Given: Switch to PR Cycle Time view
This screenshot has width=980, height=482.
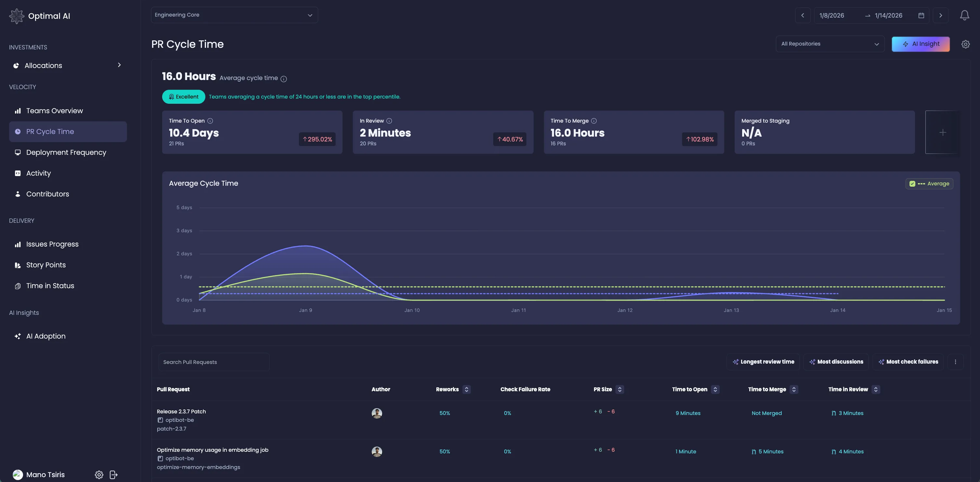Looking at the screenshot, I should (50, 131).
